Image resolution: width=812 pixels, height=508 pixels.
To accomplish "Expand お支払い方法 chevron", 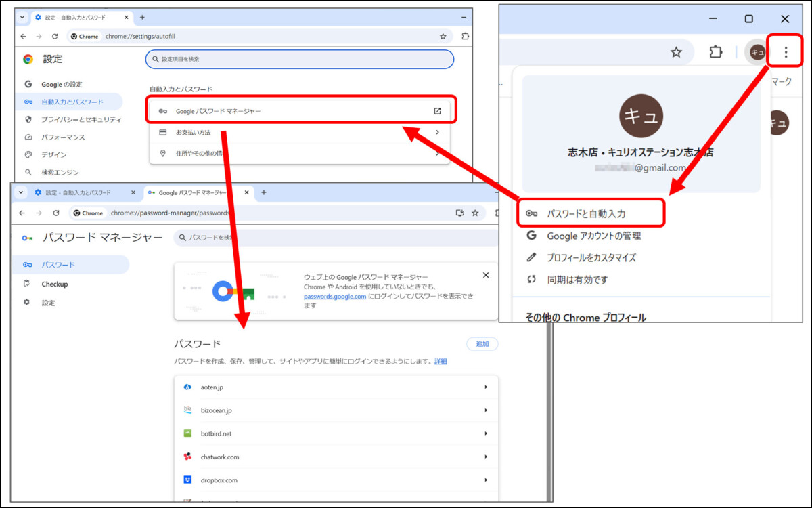I will click(x=437, y=132).
